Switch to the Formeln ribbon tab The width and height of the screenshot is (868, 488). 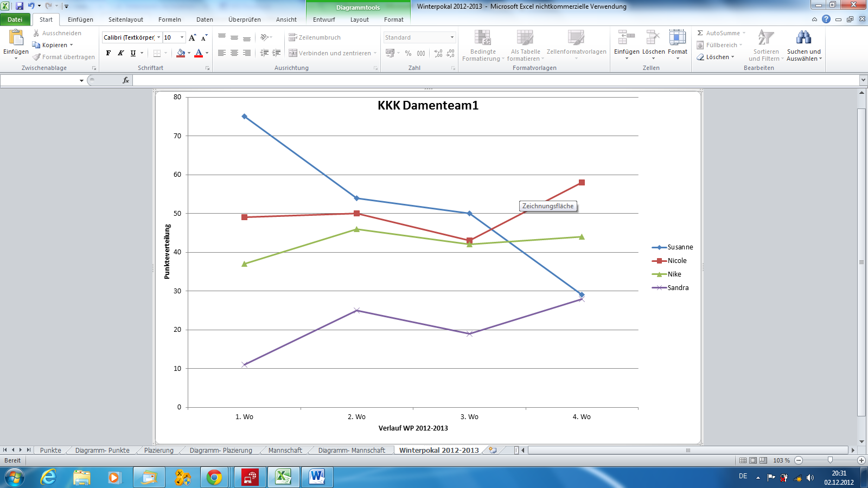click(170, 20)
